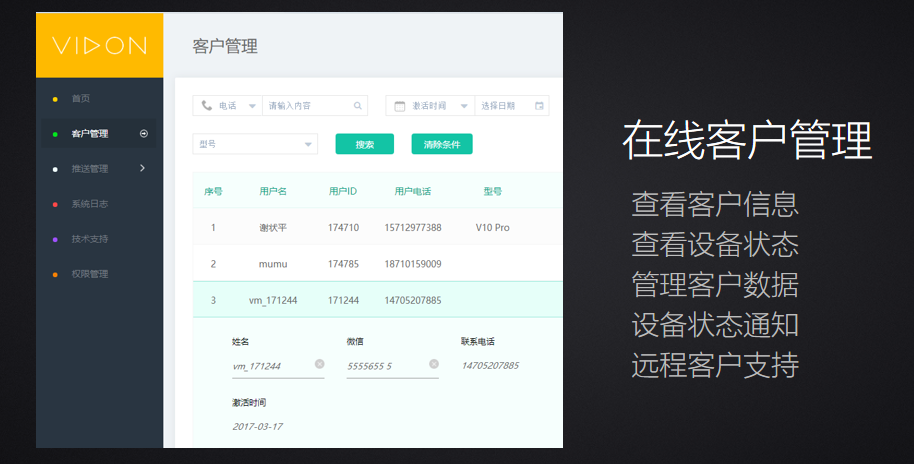Click the VIDON logo

[99, 45]
